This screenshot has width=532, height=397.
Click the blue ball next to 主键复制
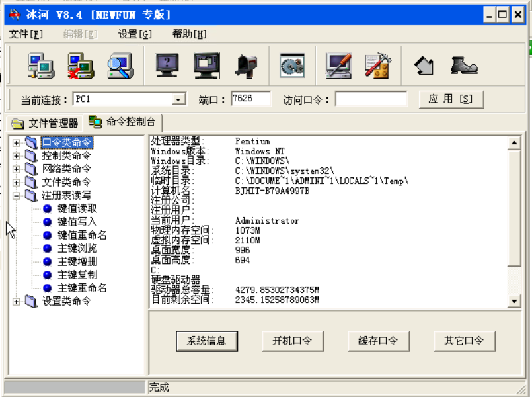[47, 275]
